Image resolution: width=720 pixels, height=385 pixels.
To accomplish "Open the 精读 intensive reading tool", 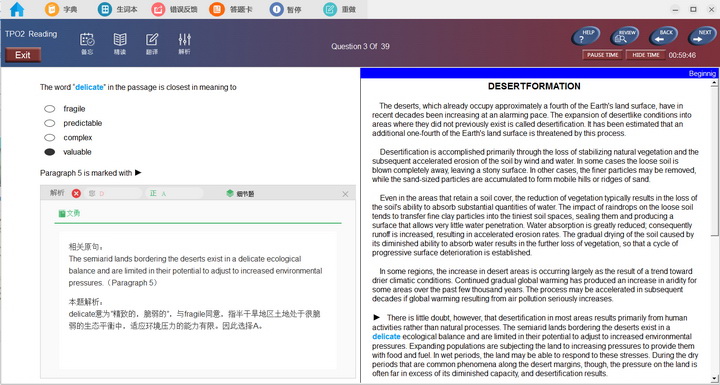I will (120, 44).
